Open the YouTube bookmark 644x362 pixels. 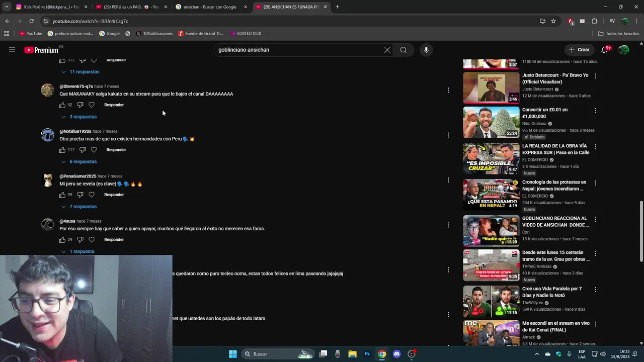[x=31, y=34]
